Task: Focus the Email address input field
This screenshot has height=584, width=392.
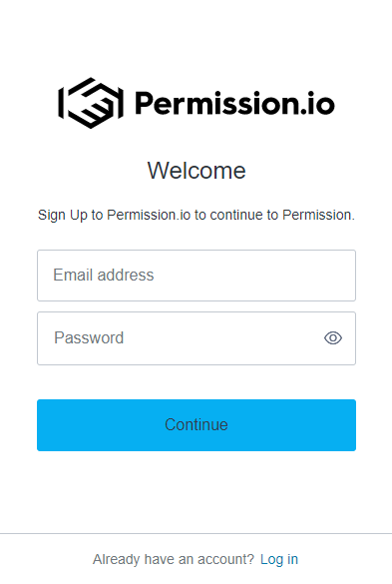Action: click(x=196, y=276)
